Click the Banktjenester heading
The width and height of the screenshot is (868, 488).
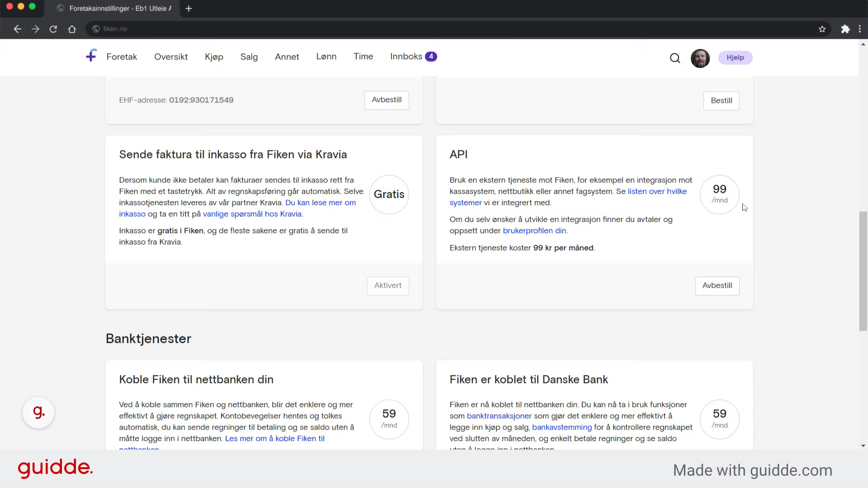click(x=148, y=339)
